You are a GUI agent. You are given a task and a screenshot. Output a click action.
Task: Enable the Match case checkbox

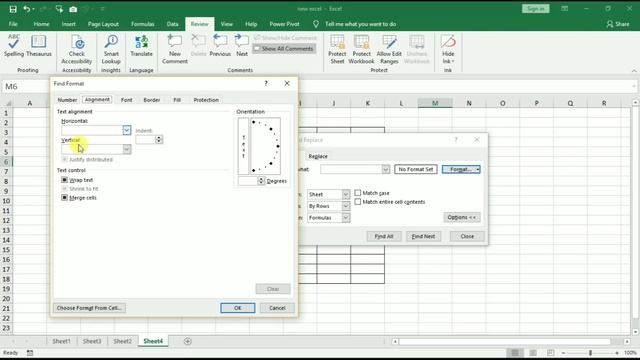pyautogui.click(x=358, y=193)
